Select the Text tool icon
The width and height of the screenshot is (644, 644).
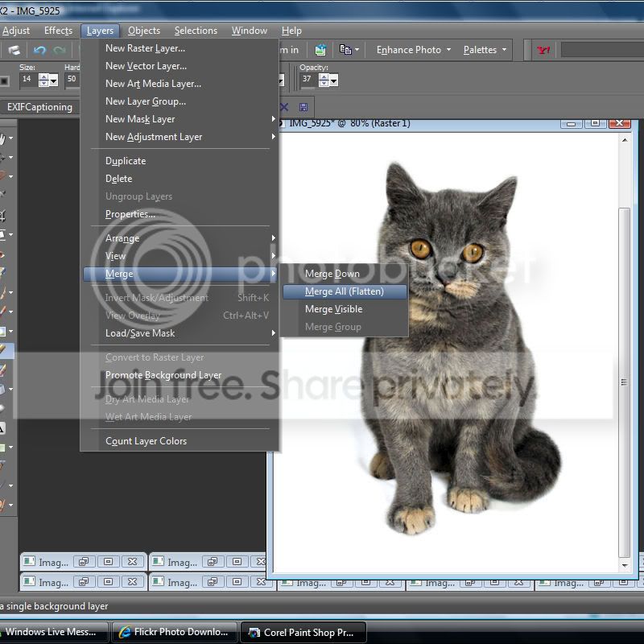coord(4,427)
